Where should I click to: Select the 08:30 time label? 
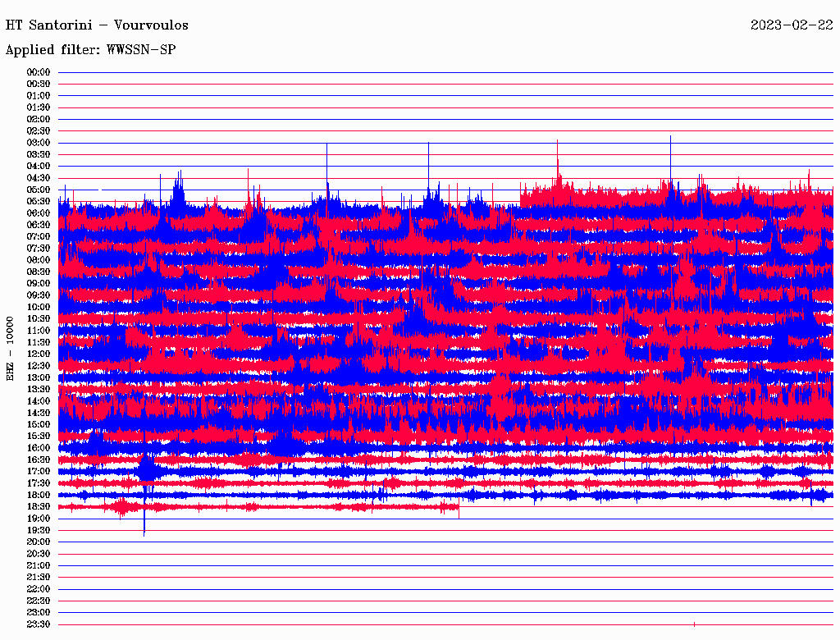click(x=39, y=272)
